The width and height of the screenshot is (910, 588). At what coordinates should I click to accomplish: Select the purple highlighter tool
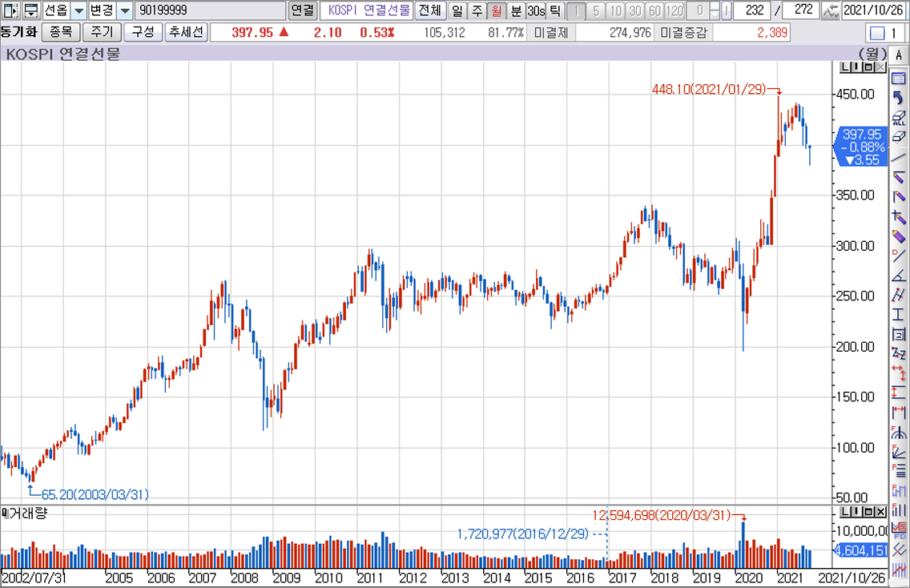tap(899, 236)
